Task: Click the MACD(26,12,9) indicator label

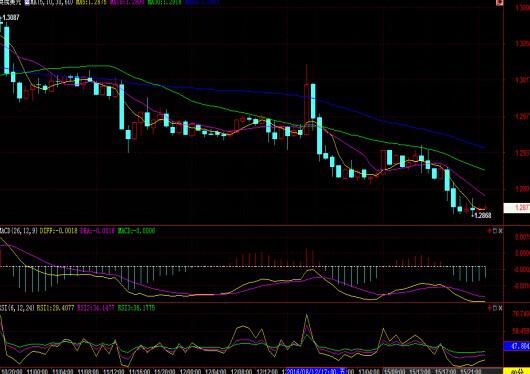Action: 19,231
